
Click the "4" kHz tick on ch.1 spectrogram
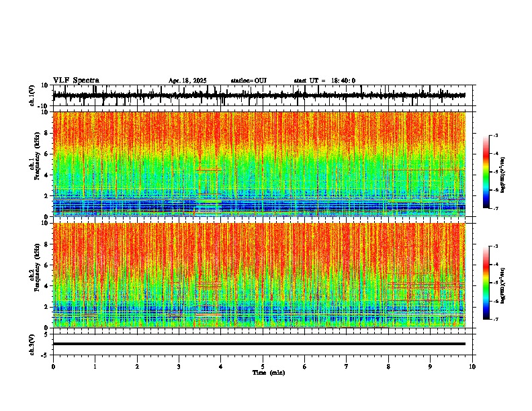coord(47,175)
